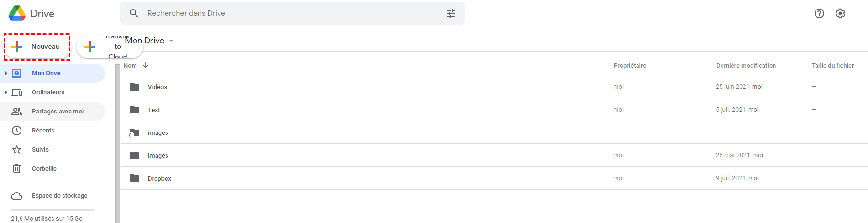The image size is (868, 223).
Task: Open the Corbeille trash icon
Action: pyautogui.click(x=17, y=169)
